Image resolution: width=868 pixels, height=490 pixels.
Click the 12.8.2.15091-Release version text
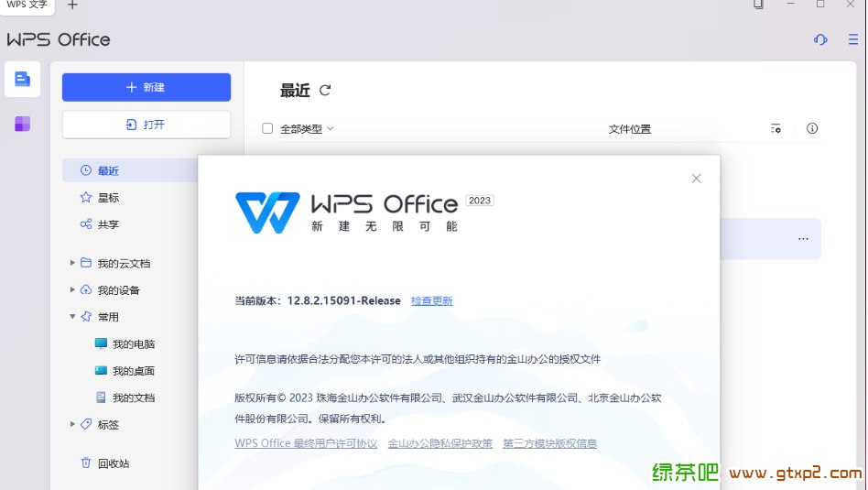pyautogui.click(x=343, y=300)
